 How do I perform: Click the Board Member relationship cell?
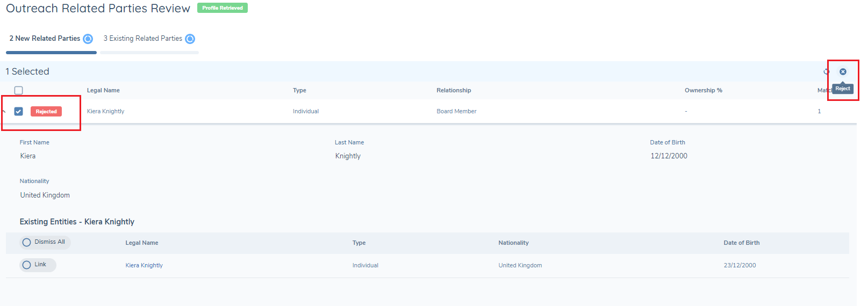pos(456,111)
